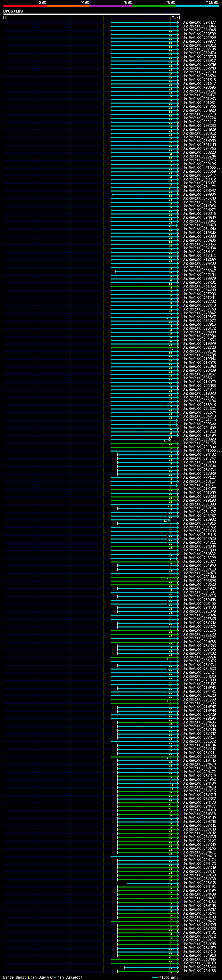The height and width of the screenshot is (980, 222).
Task: Select the UniRef100_P51059 label
Action: [x=199, y=493]
